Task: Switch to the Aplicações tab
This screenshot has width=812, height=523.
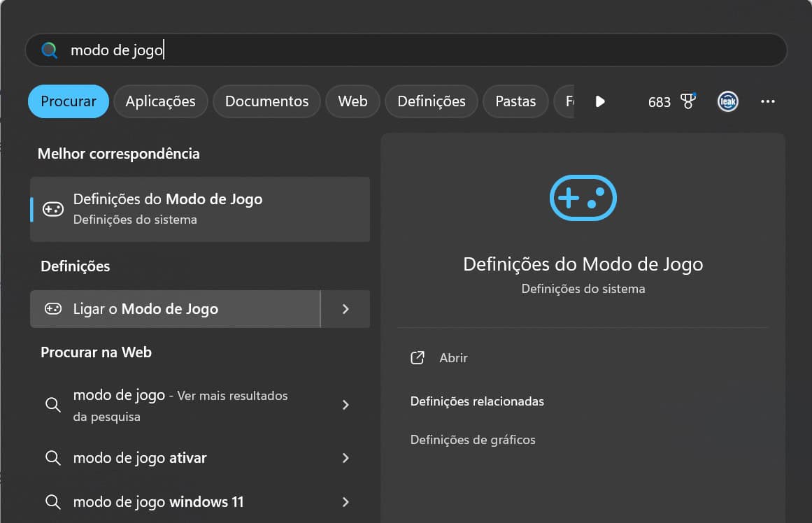Action: [160, 101]
